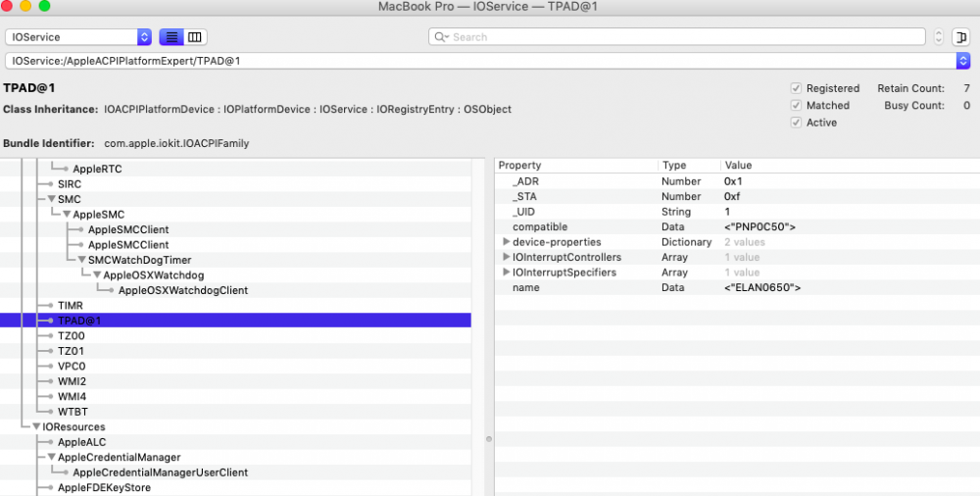Viewport: 980px width, 496px height.
Task: Collapse the AppleCredentialManager node
Action: click(x=51, y=457)
